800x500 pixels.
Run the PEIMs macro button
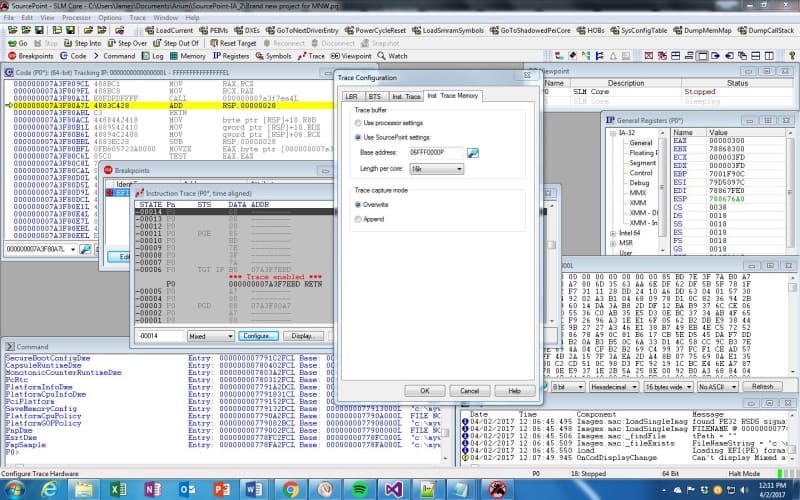coord(214,31)
